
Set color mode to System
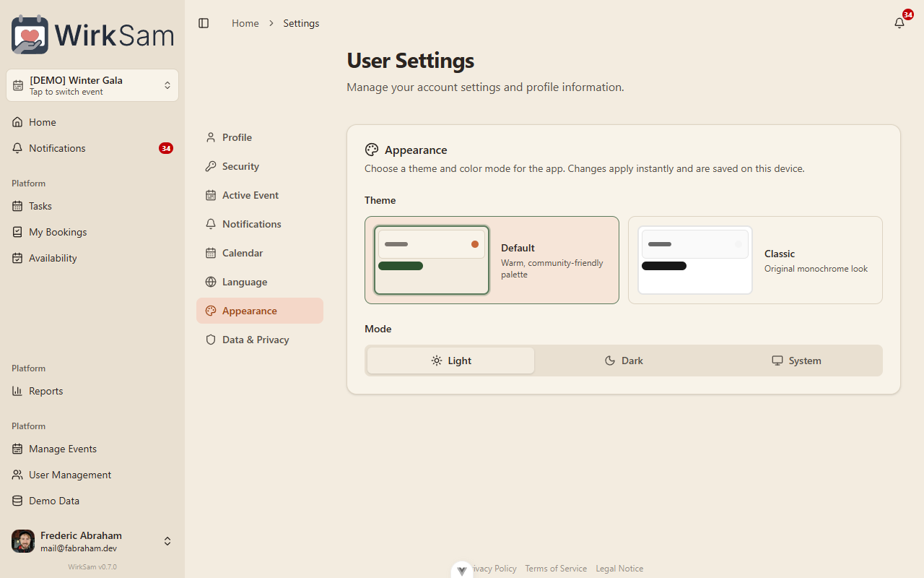tap(796, 361)
